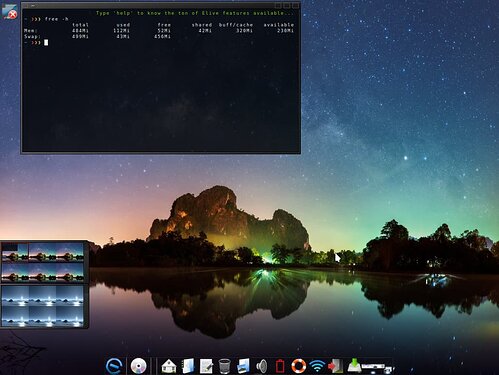This screenshot has height=375, width=499.
Task: Click the 'buff/cache' column header
Action: click(x=236, y=25)
